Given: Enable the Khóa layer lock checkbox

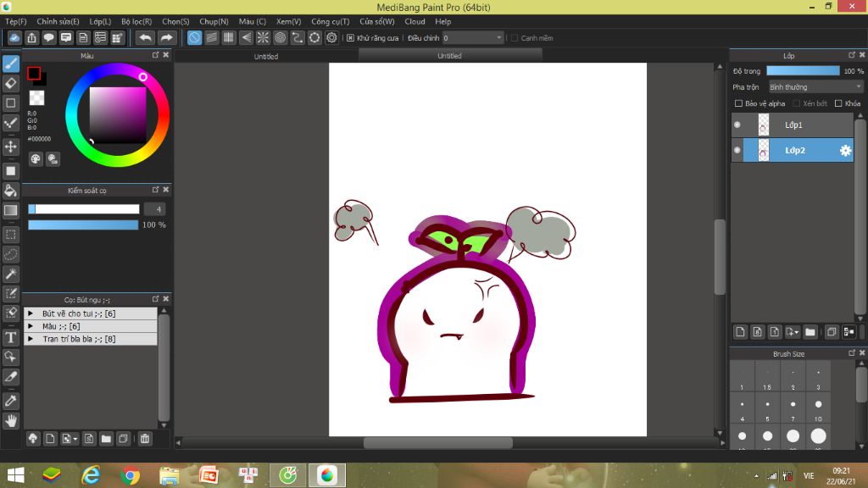Looking at the screenshot, I should pos(838,103).
